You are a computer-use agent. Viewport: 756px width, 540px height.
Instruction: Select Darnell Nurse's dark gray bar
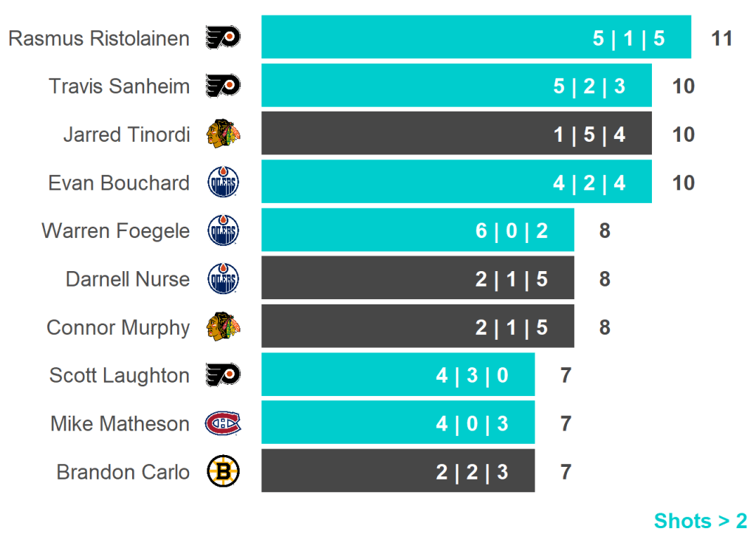click(x=417, y=279)
